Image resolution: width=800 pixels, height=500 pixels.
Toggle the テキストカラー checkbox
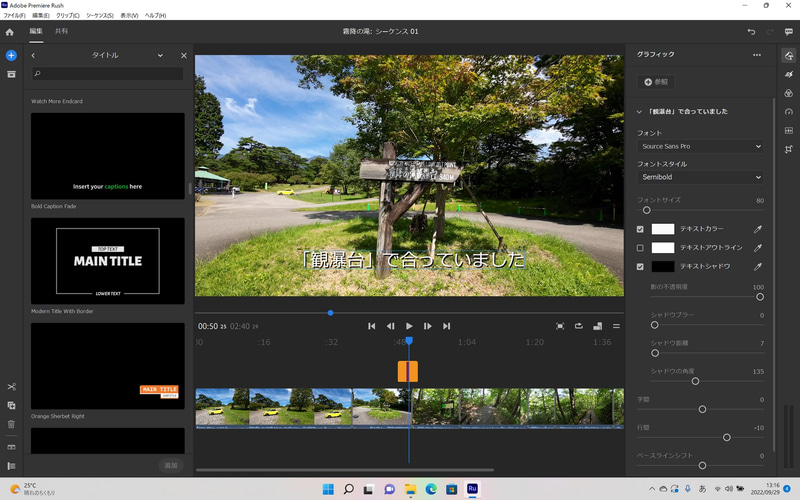(640, 229)
